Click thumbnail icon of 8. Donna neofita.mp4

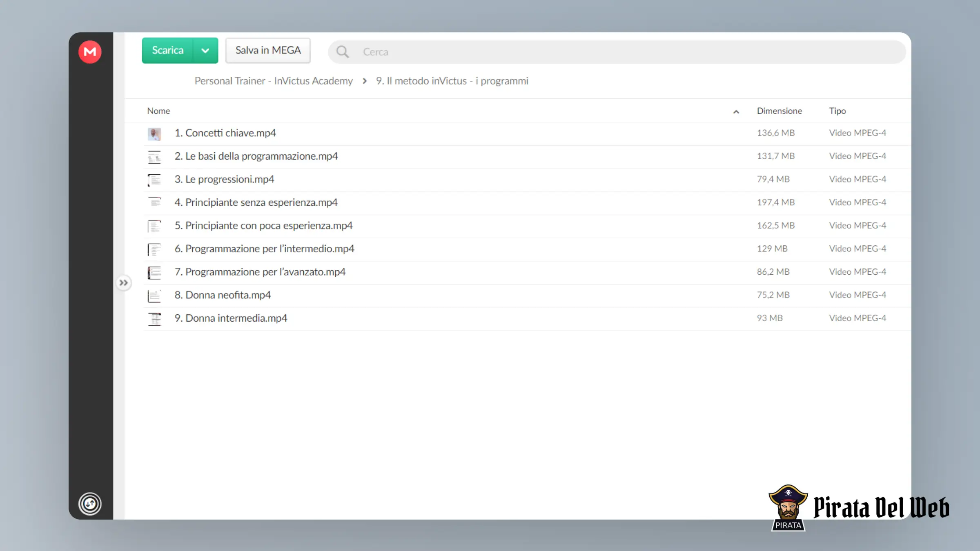[x=154, y=295]
